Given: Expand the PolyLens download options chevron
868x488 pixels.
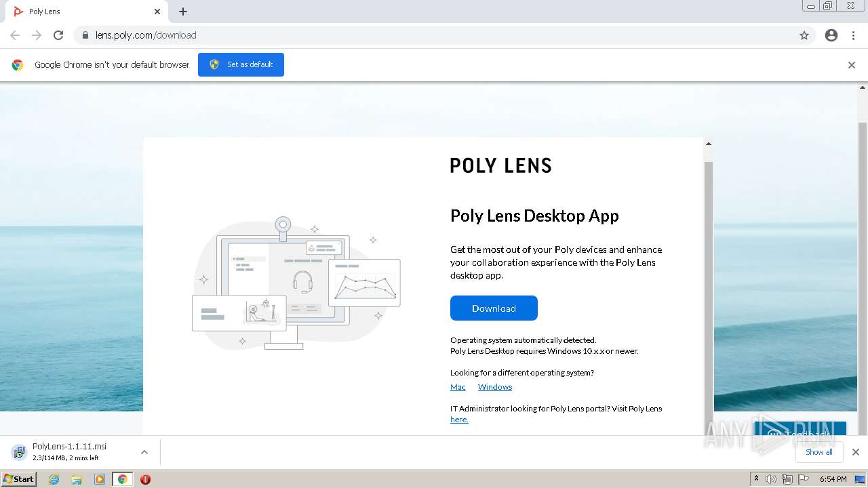Looking at the screenshot, I should click(x=144, y=452).
